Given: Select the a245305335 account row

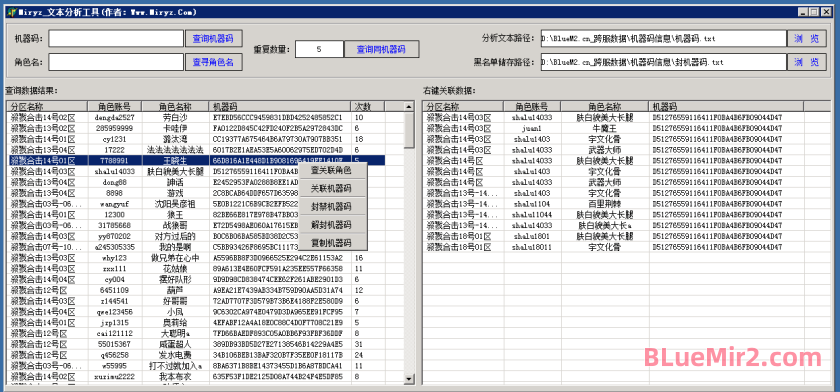Looking at the screenshot, I should pyautogui.click(x=196, y=247).
